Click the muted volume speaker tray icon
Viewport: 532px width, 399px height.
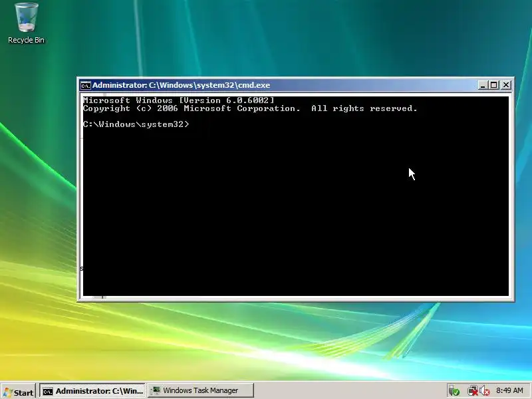(x=484, y=391)
